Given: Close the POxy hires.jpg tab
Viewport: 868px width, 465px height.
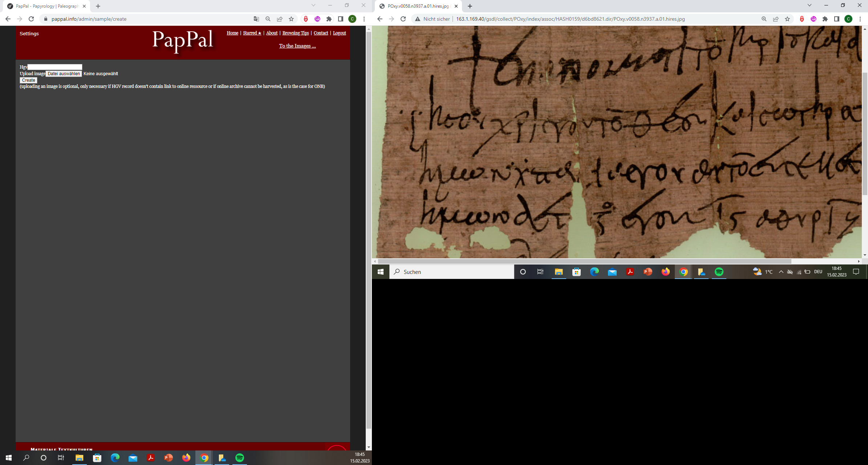Looking at the screenshot, I should click(456, 6).
